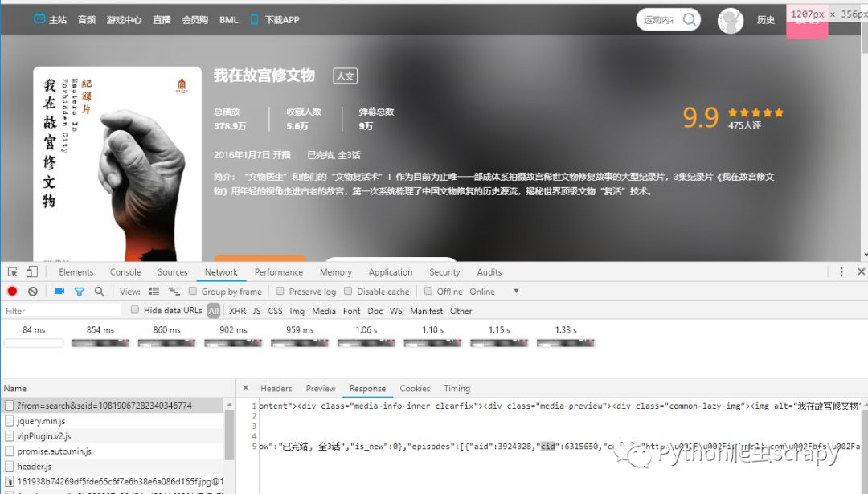The width and height of the screenshot is (868, 494).
Task: Open 会员购 in site header
Action: click(194, 20)
